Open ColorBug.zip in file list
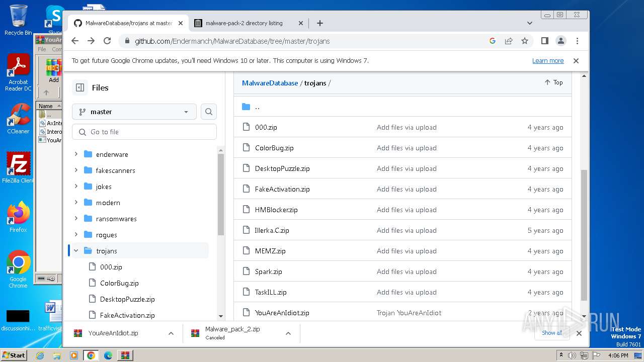 click(x=274, y=148)
